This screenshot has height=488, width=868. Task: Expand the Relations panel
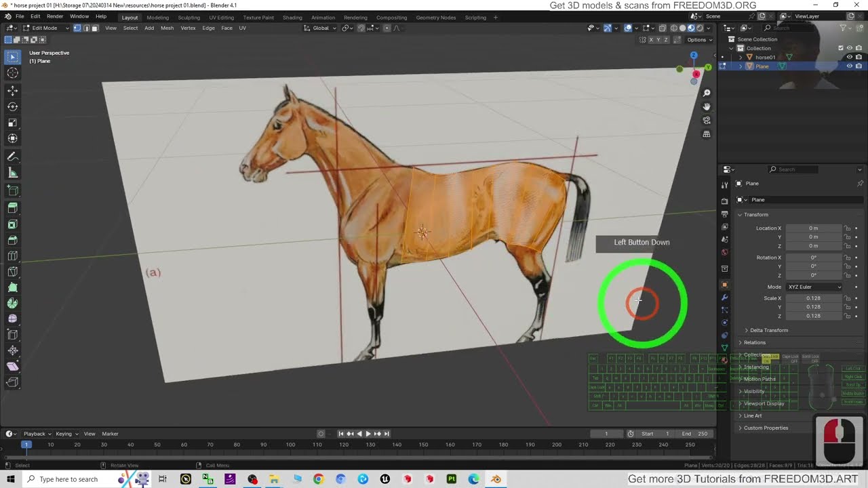pyautogui.click(x=753, y=342)
